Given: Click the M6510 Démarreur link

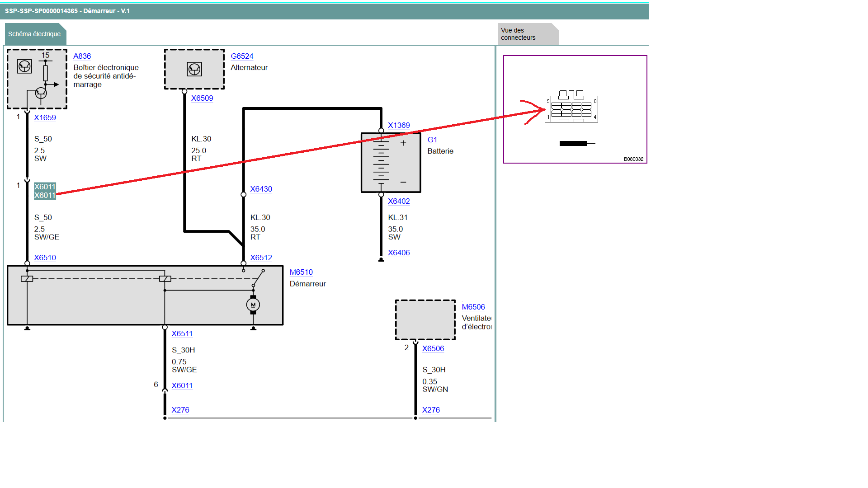Looking at the screenshot, I should click(x=301, y=272).
